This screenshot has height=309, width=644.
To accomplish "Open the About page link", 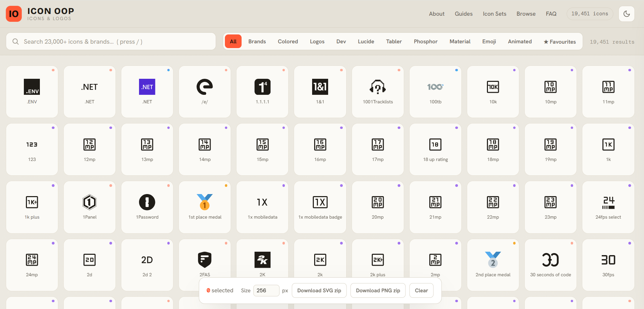I will [436, 14].
